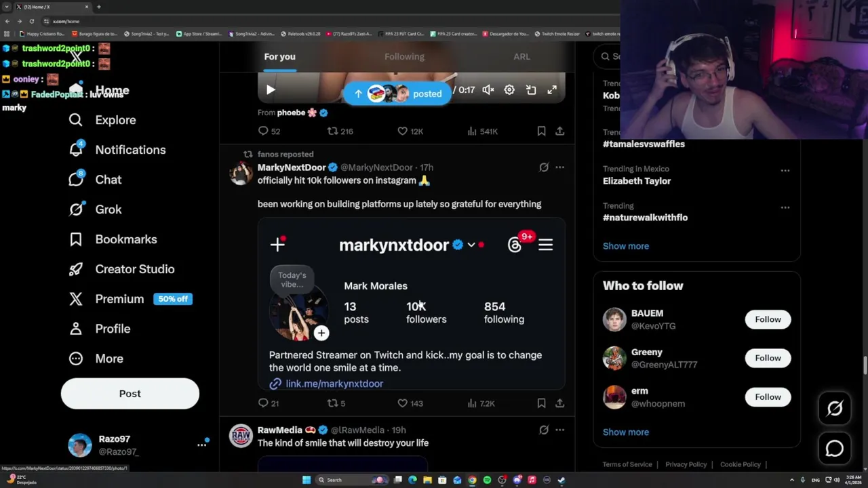The image size is (868, 488).
Task: Open Creator Studio in sidebar
Action: (x=121, y=269)
